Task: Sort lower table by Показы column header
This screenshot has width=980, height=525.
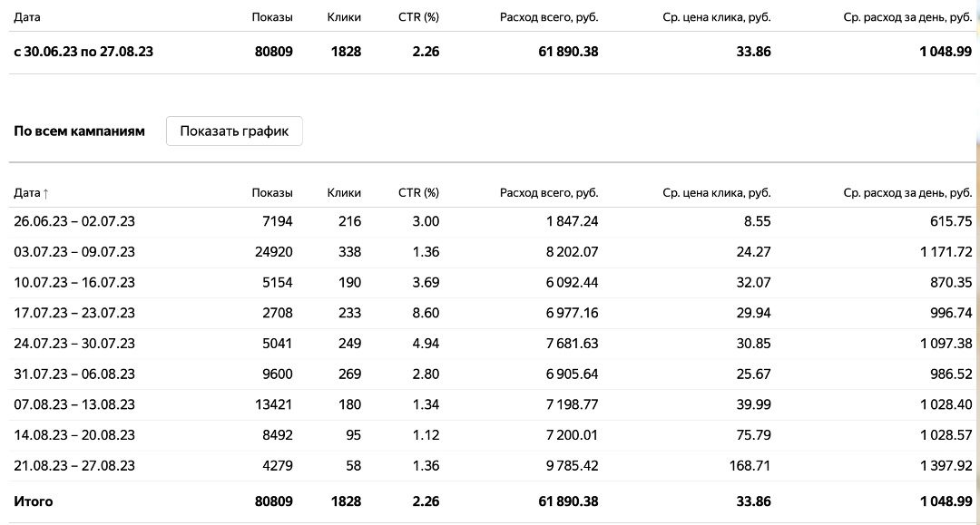Action: point(272,192)
